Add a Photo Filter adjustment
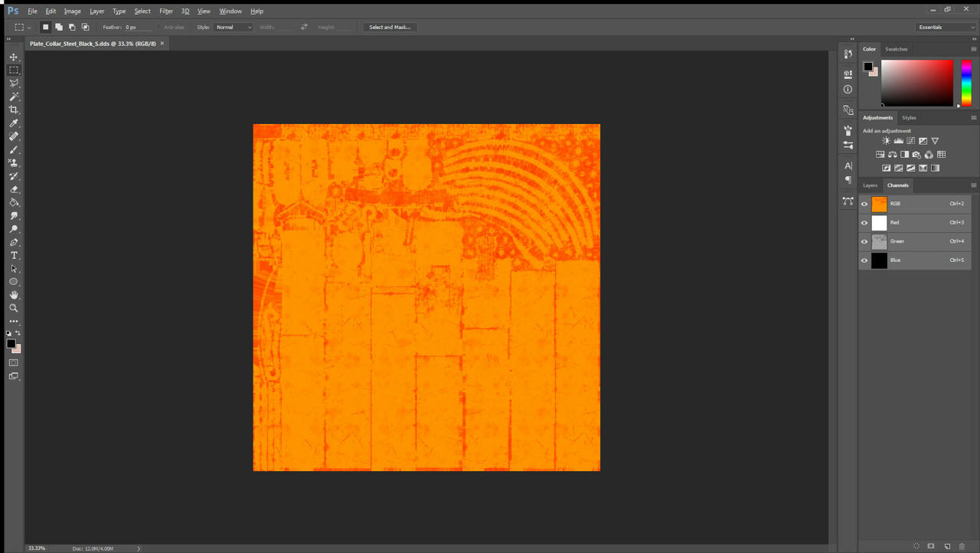This screenshot has width=980, height=553. 916,155
